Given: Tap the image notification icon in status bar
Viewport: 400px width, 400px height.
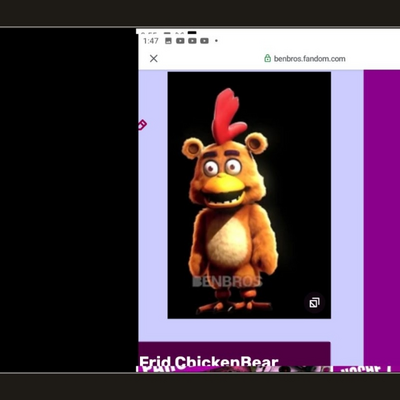Looking at the screenshot, I should pos(168,41).
